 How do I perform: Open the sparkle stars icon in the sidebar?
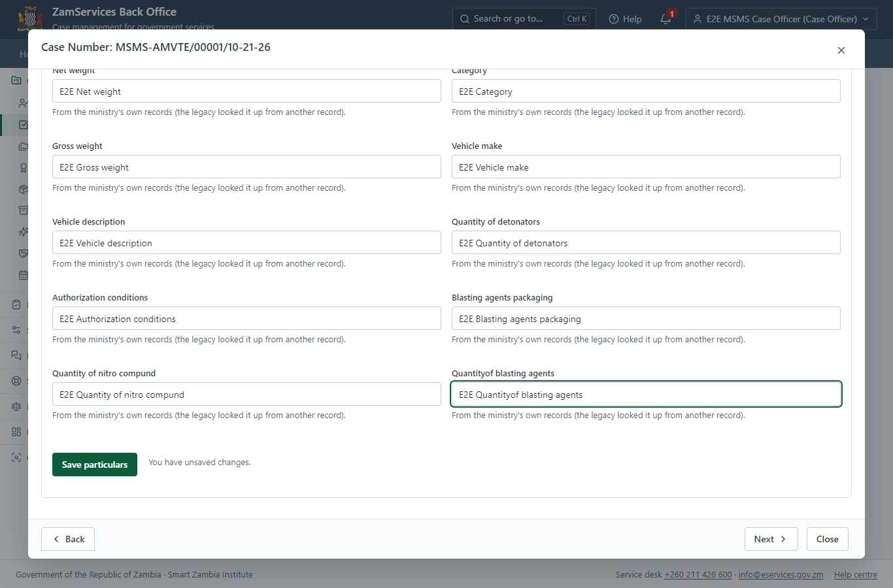[x=24, y=232]
